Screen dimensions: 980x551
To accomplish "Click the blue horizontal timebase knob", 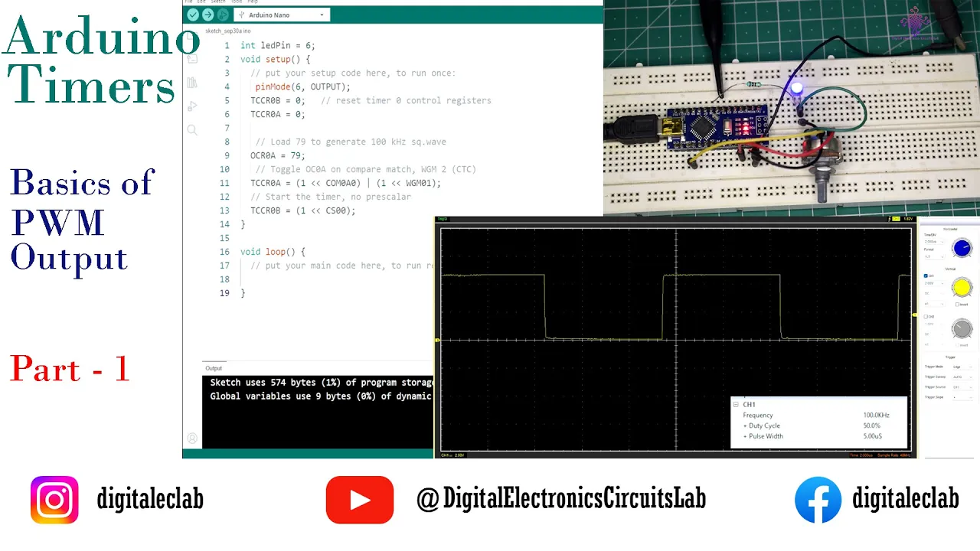I will coord(962,248).
